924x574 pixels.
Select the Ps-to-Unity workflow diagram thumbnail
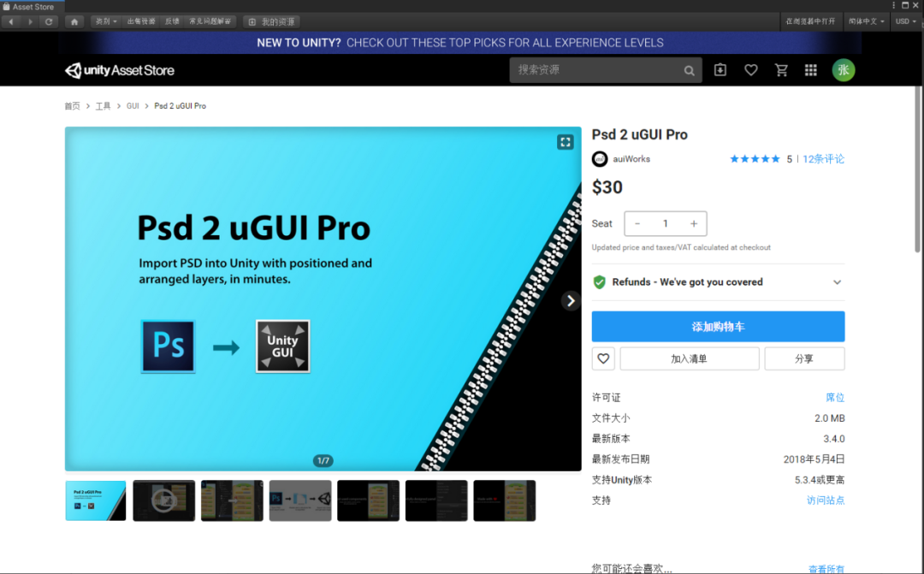click(x=300, y=501)
